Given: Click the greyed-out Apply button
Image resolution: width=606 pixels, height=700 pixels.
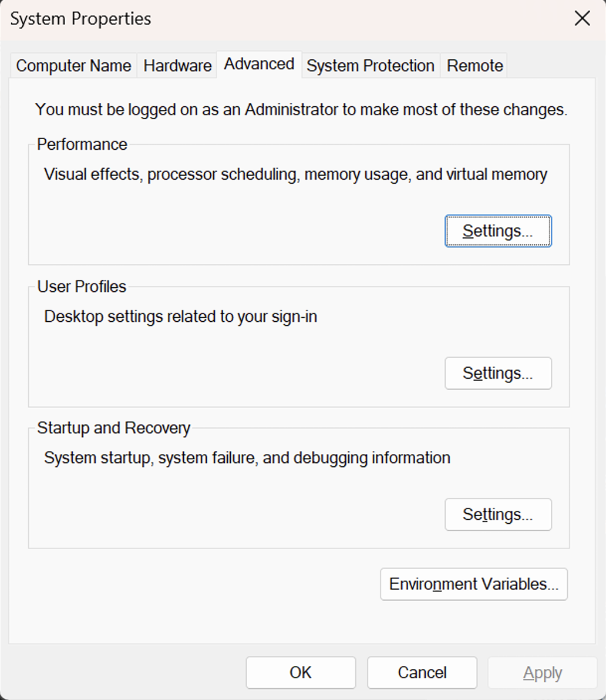Looking at the screenshot, I should (543, 672).
